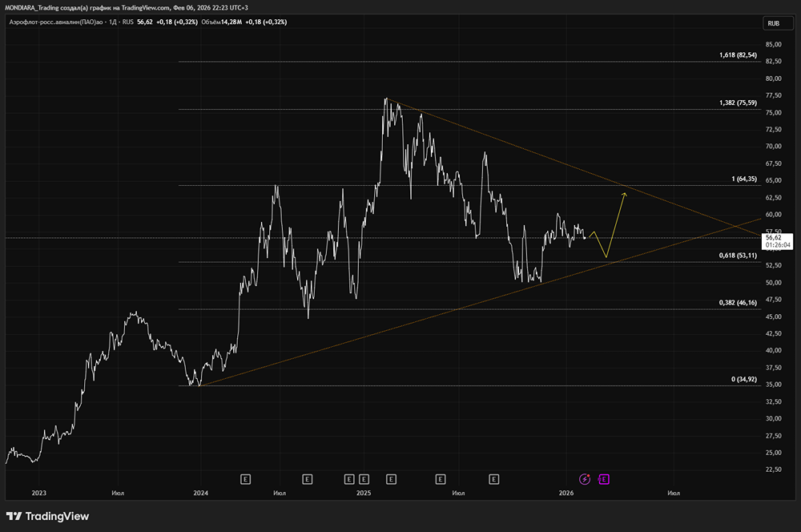Click the Июл label between 2024 and 2025
Screen dimensions: 801x532
tap(280, 494)
